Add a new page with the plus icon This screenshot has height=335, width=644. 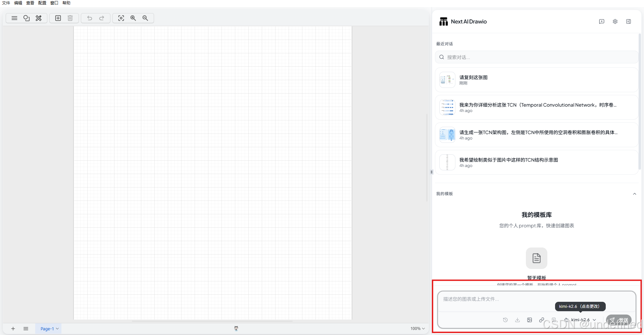pyautogui.click(x=13, y=329)
